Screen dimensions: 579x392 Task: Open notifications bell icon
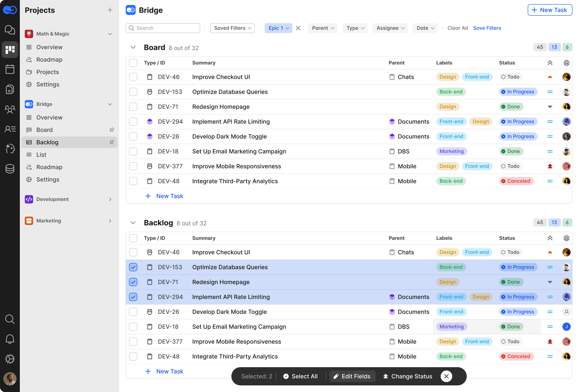[x=10, y=339]
